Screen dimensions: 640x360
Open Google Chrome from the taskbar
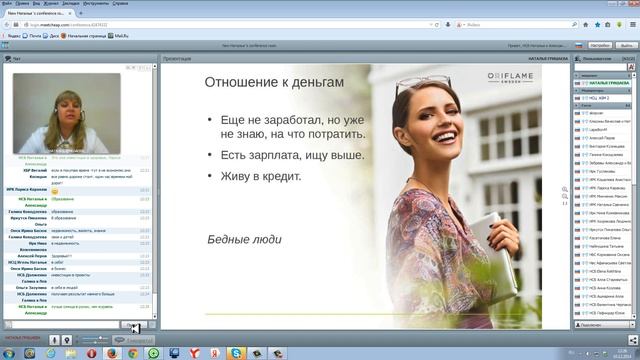click(x=133, y=353)
